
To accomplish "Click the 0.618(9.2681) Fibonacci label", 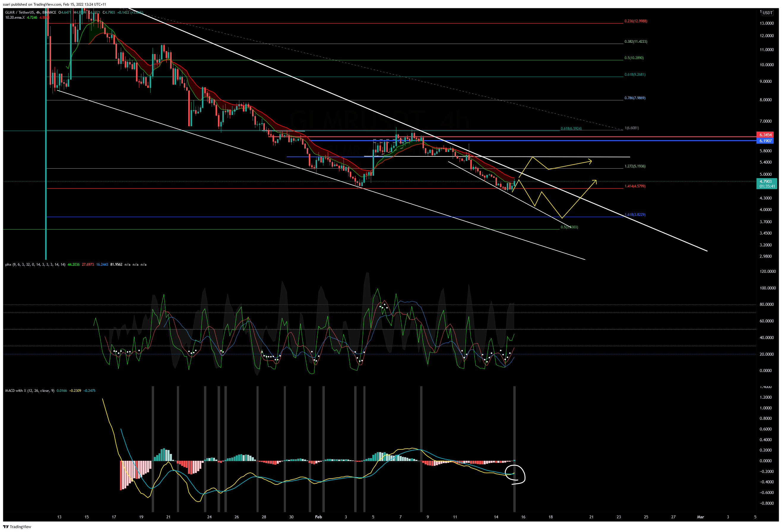I will click(x=635, y=74).
